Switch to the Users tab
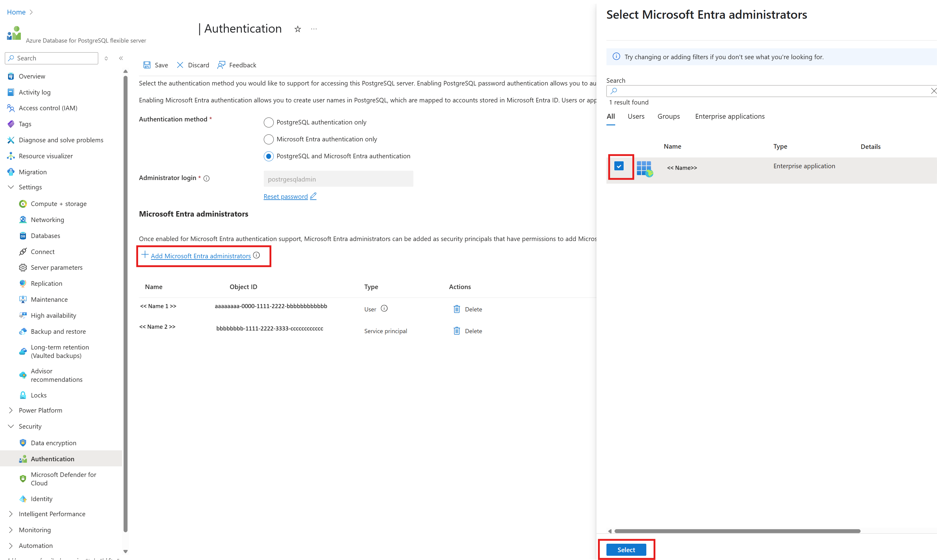937x560 pixels. (636, 116)
